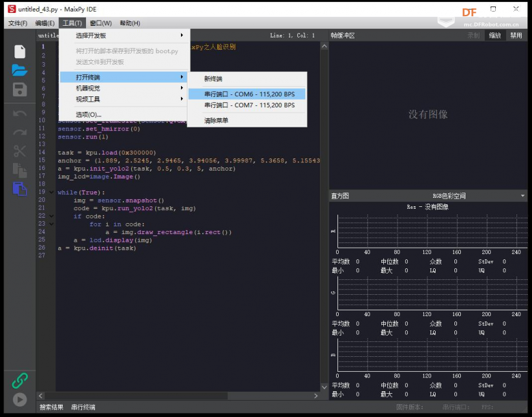Click code line "sensor.set_hmirror(0)"

pyautogui.click(x=99, y=129)
